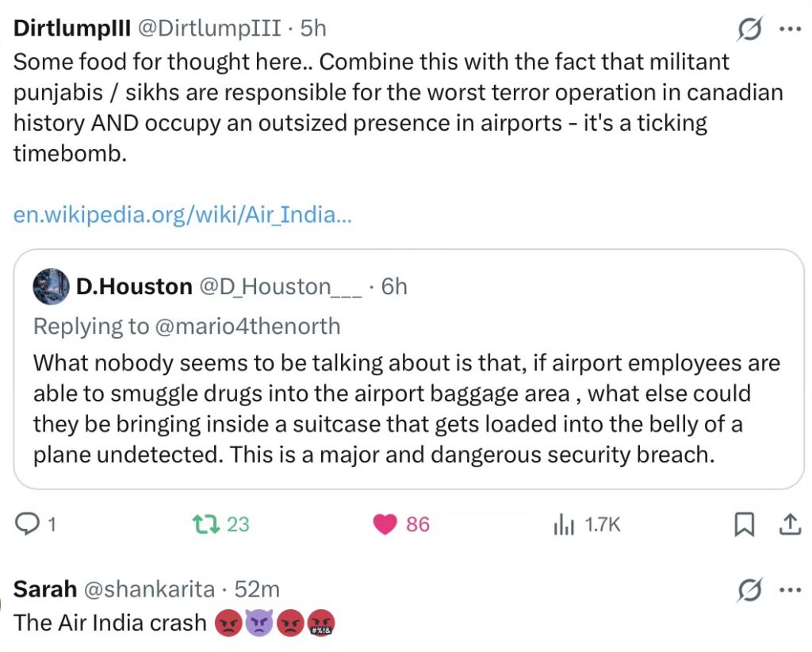Click the Grok icon on Sarah's reply
812x652 pixels.
pos(750,590)
